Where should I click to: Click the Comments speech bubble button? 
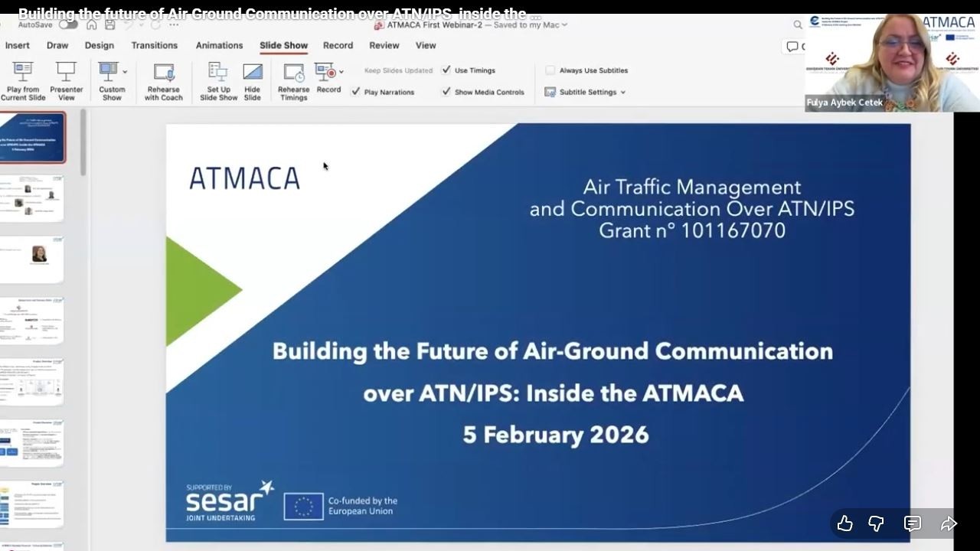tap(795, 47)
